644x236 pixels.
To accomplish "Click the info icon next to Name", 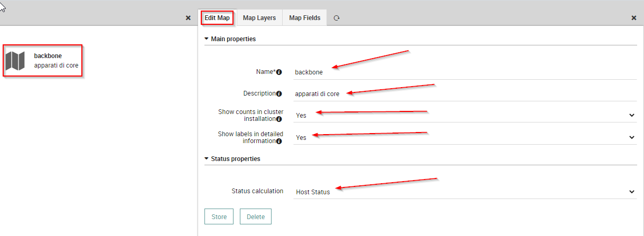I will pyautogui.click(x=279, y=72).
